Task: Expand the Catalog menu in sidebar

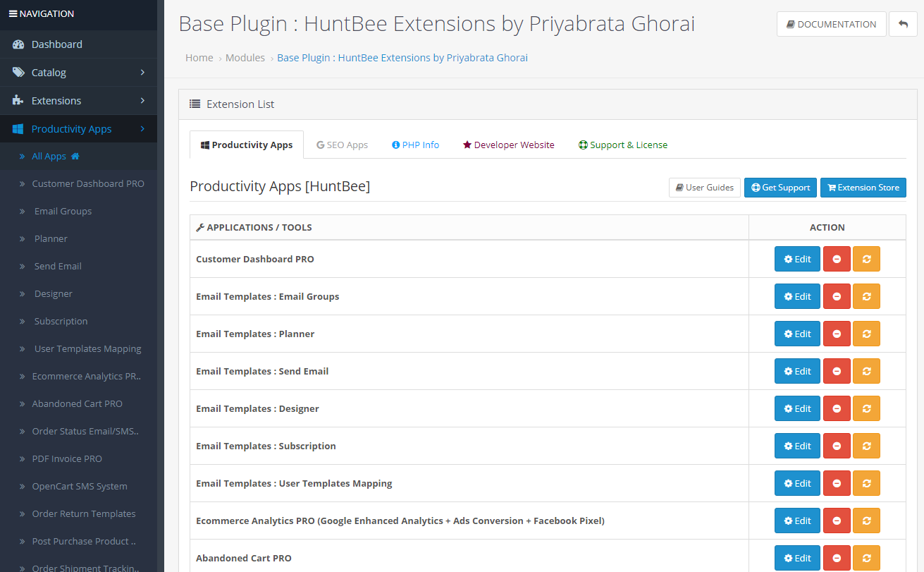Action: point(78,72)
